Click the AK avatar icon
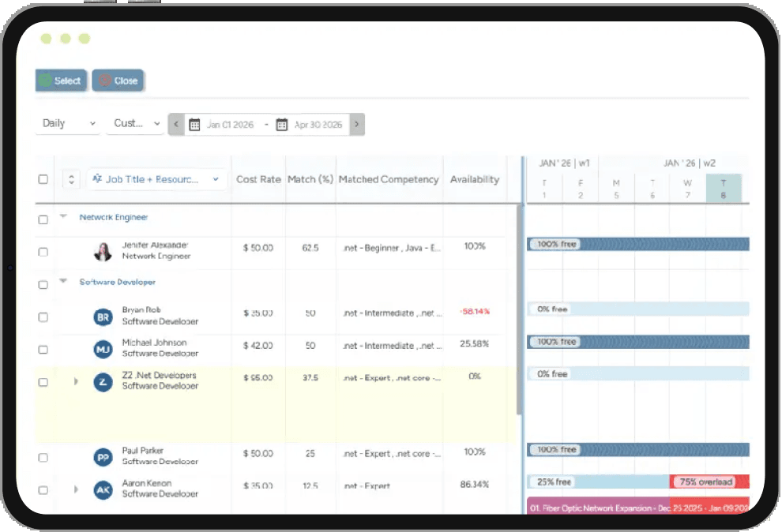The width and height of the screenshot is (782, 532). [103, 489]
